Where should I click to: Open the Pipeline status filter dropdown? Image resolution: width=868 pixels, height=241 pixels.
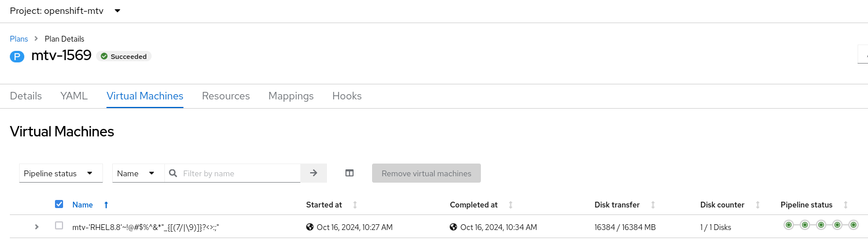coord(61,173)
